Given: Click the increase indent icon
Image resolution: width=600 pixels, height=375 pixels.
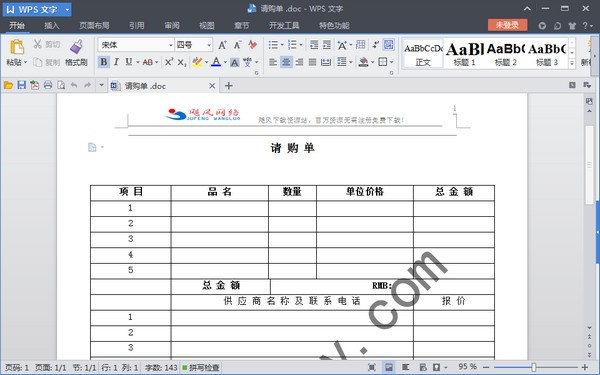Looking at the screenshot, I should (326, 45).
